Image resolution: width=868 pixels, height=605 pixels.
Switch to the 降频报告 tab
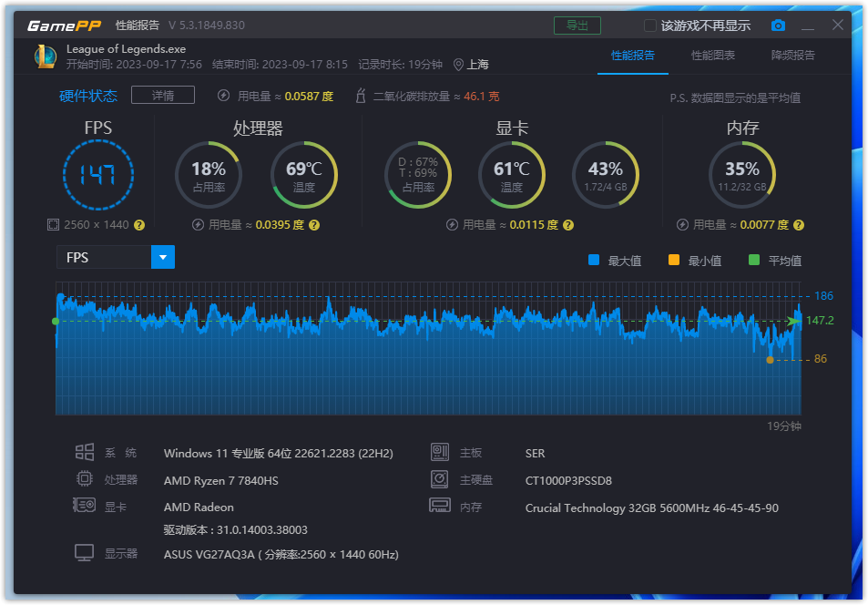click(793, 56)
